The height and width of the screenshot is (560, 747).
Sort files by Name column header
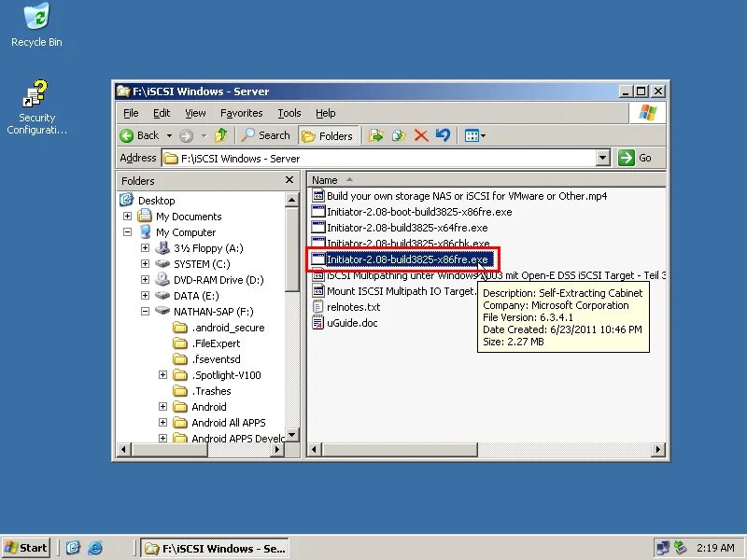tap(325, 180)
